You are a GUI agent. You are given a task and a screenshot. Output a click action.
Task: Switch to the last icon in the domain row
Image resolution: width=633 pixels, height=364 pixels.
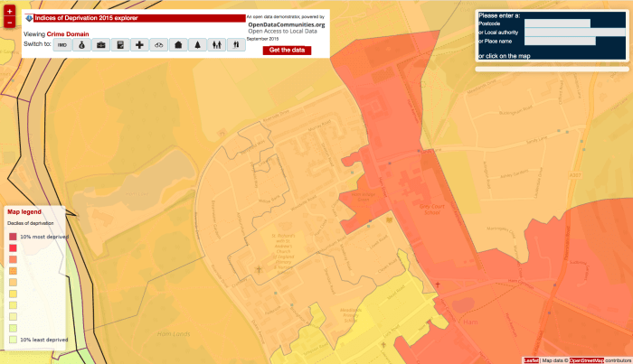(236, 44)
